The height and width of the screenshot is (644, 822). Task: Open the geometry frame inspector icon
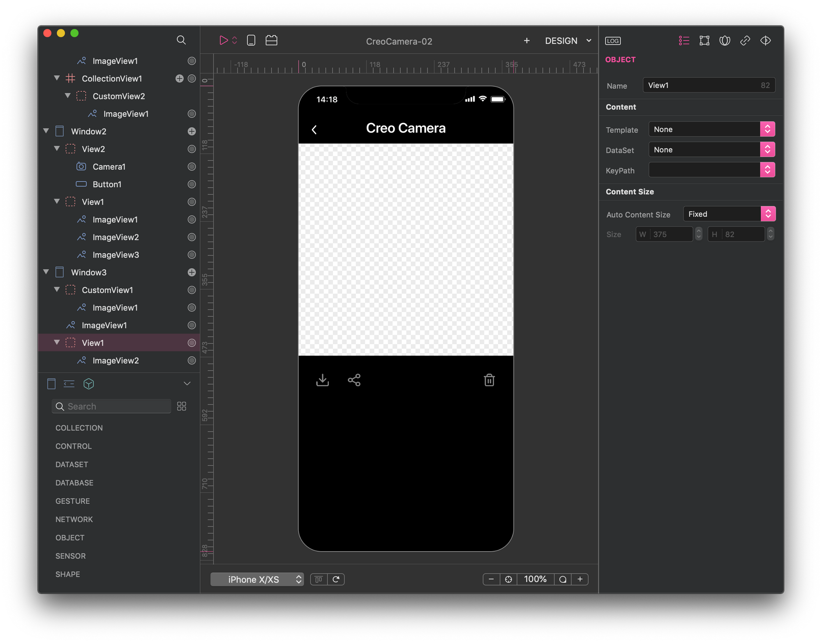[704, 41]
